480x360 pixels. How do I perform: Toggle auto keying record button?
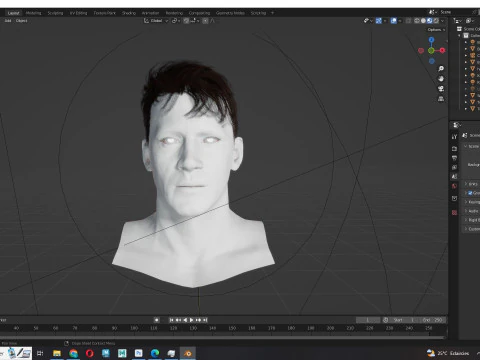156,320
